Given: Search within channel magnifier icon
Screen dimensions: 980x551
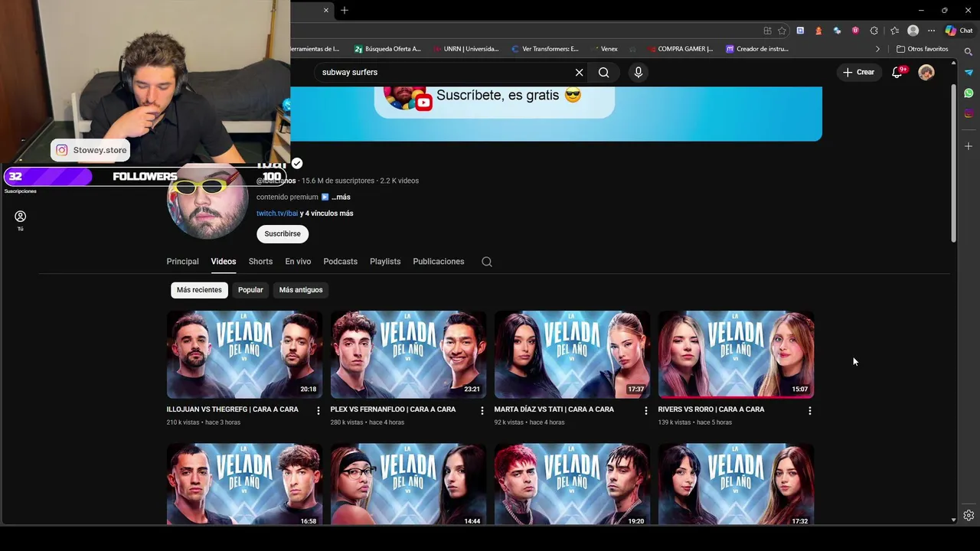Looking at the screenshot, I should point(487,262).
